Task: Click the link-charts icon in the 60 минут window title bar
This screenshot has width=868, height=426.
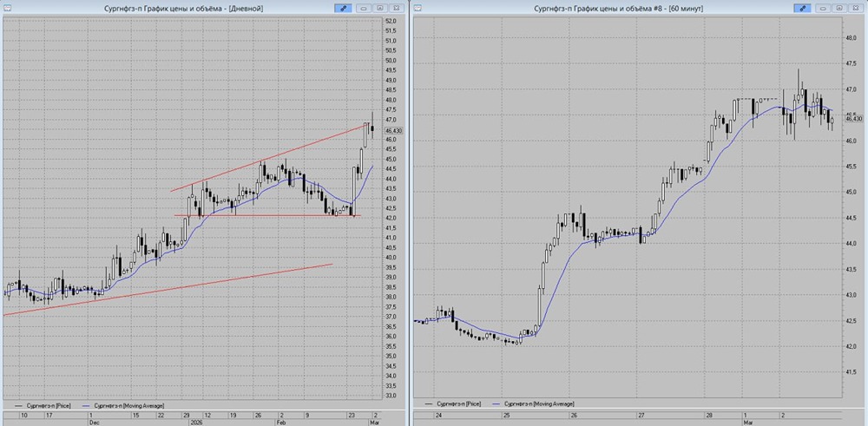Action: (802, 8)
